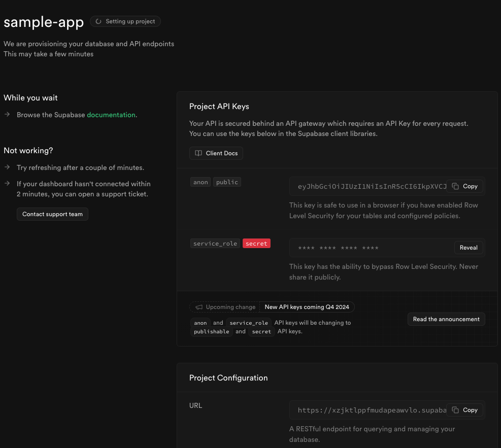
Task: Click the loading spinner icon beside Setting up project
Action: click(x=98, y=21)
